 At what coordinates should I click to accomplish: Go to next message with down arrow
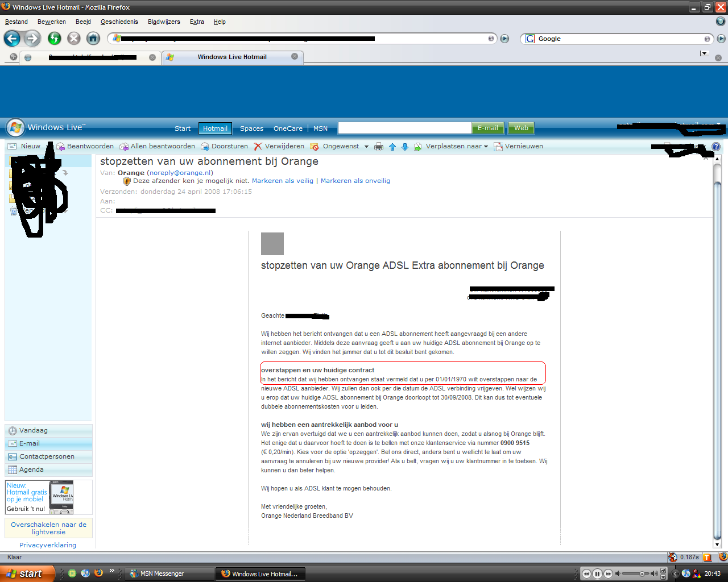pyautogui.click(x=405, y=147)
